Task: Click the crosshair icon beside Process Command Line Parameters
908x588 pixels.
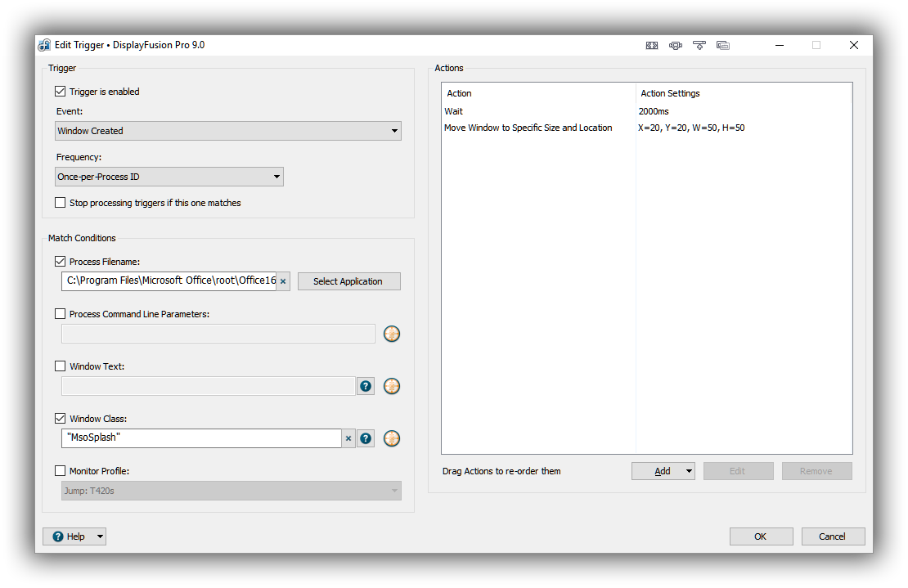Action: (392, 334)
